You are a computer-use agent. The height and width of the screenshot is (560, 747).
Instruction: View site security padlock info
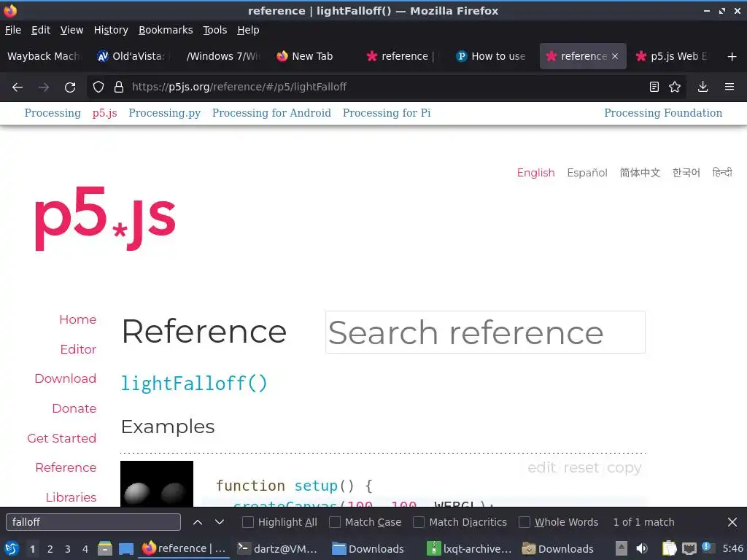click(x=119, y=87)
